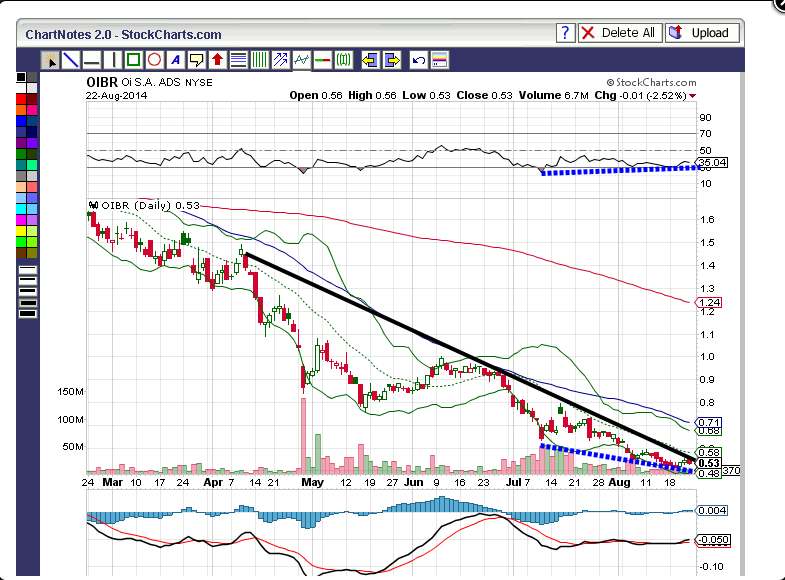
Task: Open the color gradient properties icon
Action: (x=439, y=60)
